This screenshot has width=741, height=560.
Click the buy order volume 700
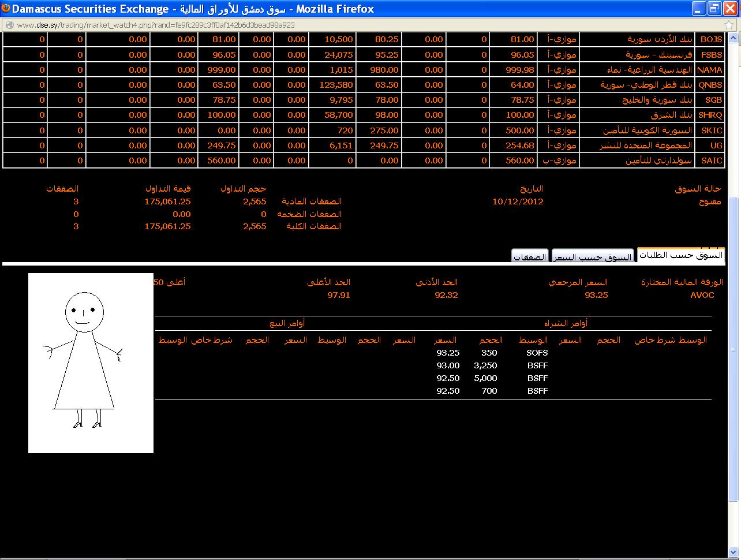(488, 391)
